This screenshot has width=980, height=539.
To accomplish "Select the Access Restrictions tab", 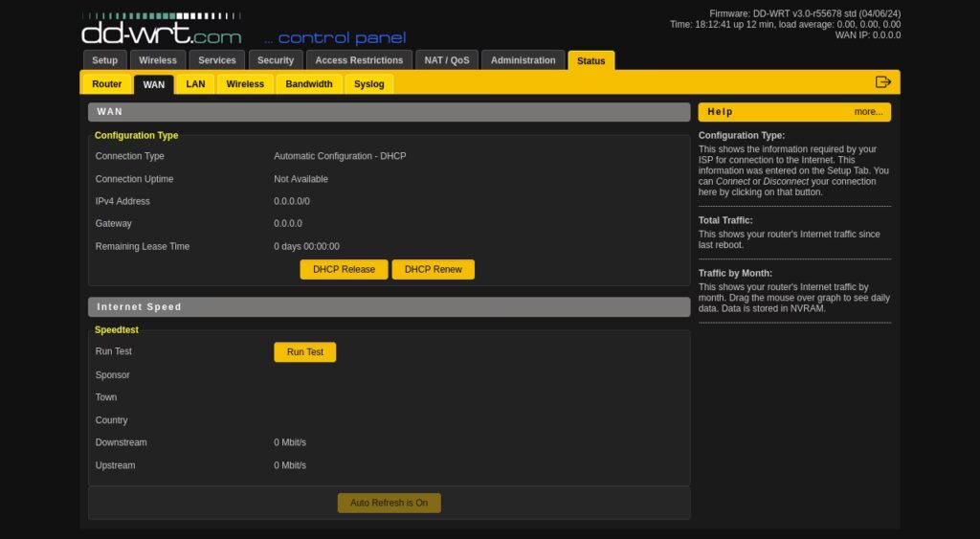I will [x=359, y=60].
